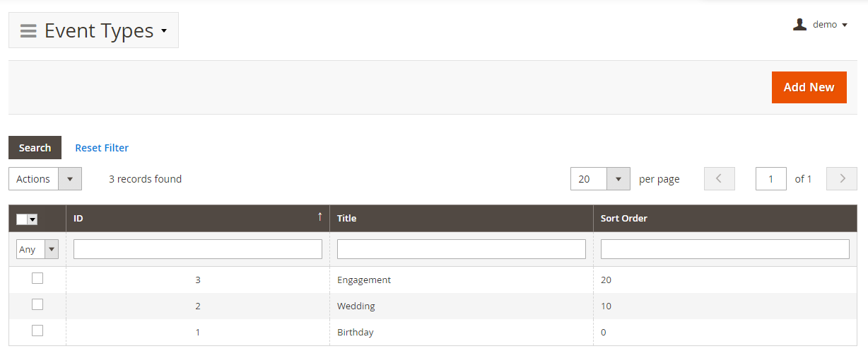Click the Title filter input field
868x356 pixels.
[x=461, y=249]
